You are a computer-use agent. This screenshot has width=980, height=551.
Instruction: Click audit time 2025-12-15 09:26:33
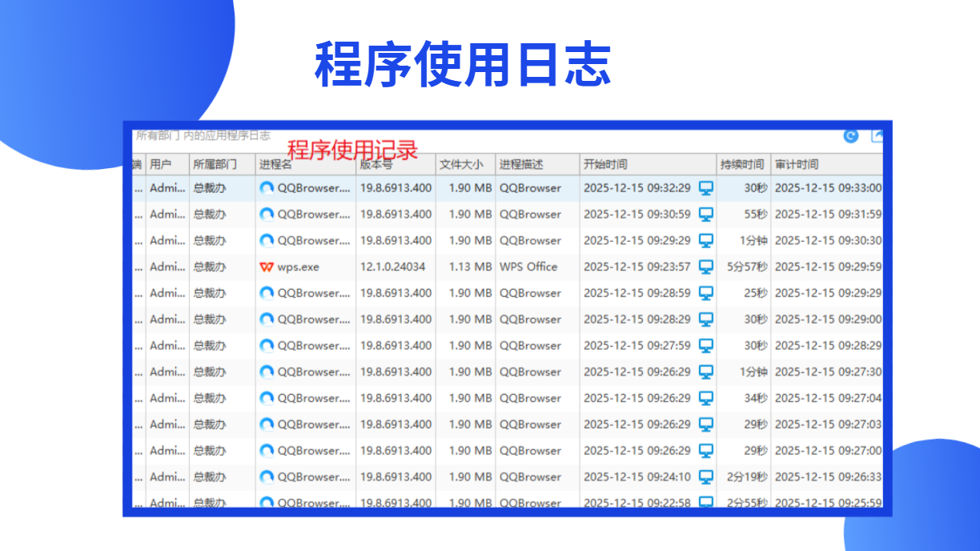[x=829, y=477]
